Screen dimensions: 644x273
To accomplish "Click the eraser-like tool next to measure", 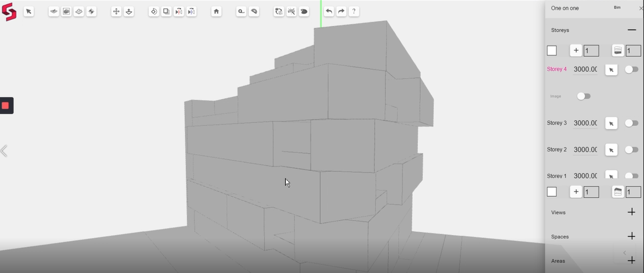I will point(254,11).
